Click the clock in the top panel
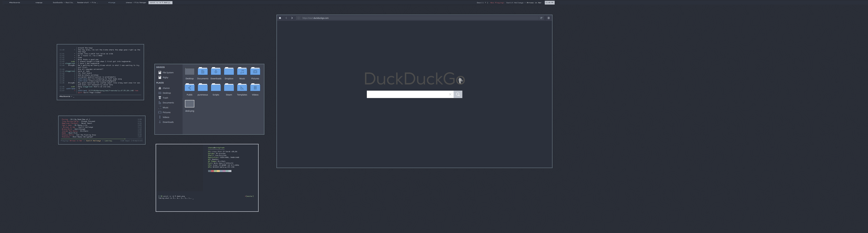Screen dimensions: 868x233 (550, 3)
